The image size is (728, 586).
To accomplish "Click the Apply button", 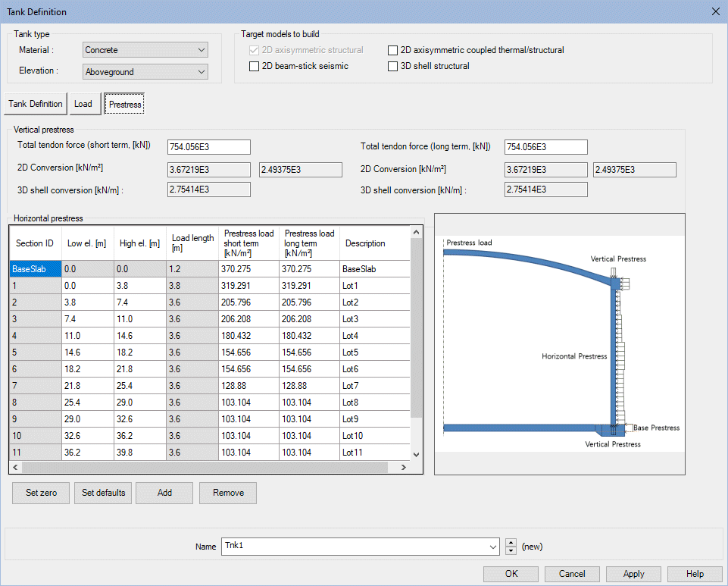I will pos(633,574).
